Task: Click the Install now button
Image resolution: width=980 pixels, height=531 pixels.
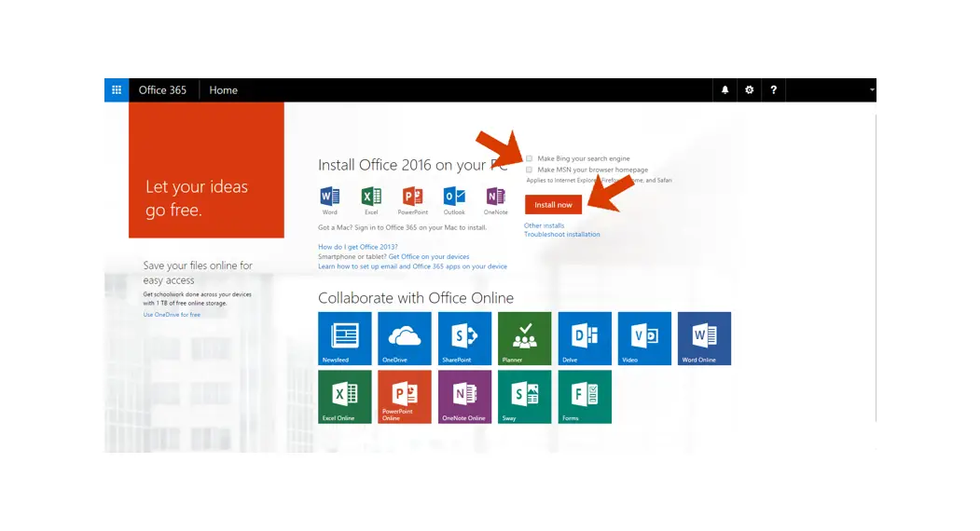Action: (553, 204)
